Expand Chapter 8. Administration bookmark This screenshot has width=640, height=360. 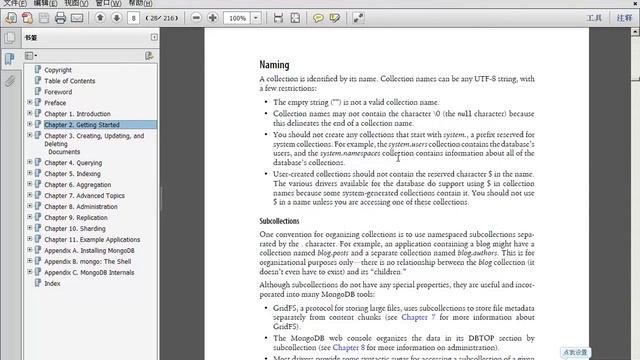pyautogui.click(x=30, y=206)
